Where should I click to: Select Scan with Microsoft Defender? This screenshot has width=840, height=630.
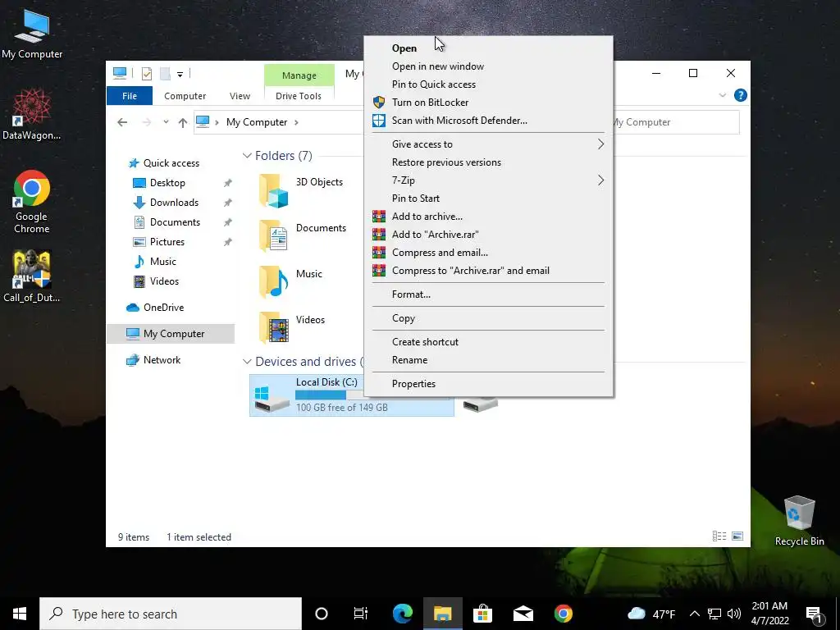pos(489,121)
